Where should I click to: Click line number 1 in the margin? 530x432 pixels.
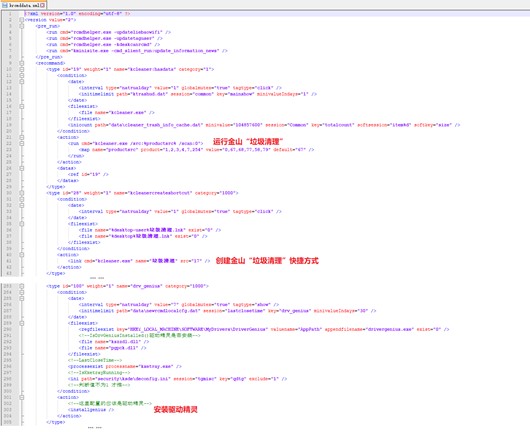[10, 14]
